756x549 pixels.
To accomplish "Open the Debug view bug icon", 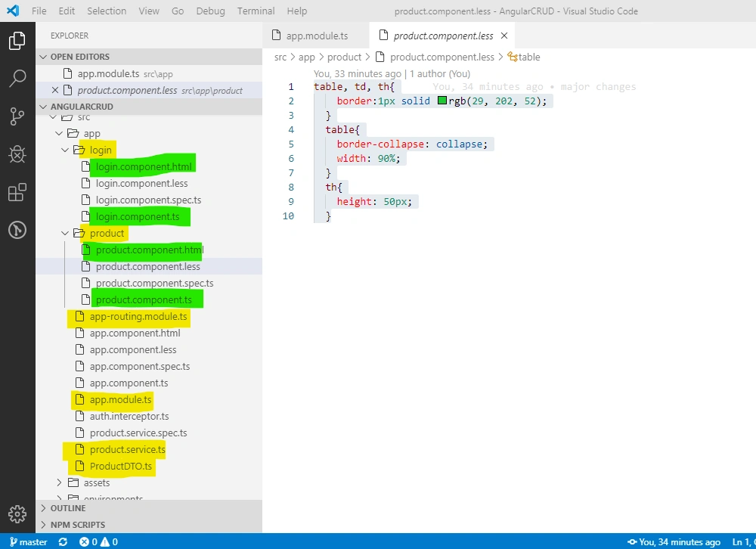I will click(x=17, y=154).
